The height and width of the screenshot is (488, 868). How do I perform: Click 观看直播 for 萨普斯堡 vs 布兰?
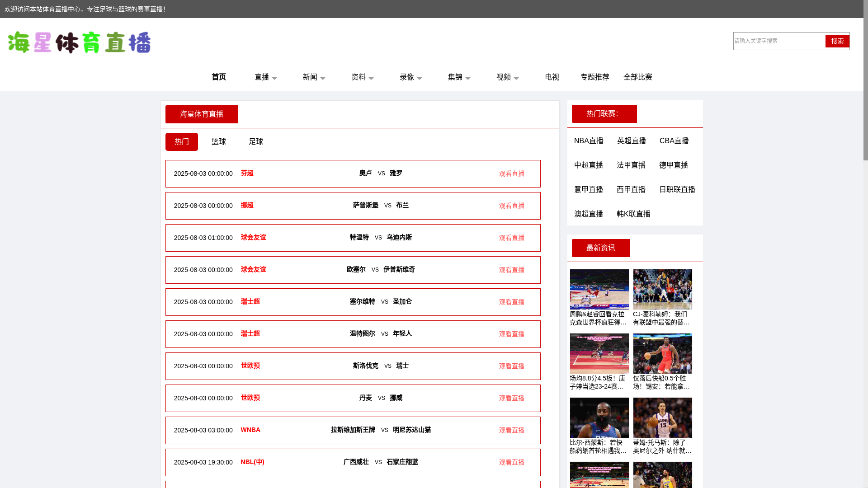(512, 206)
